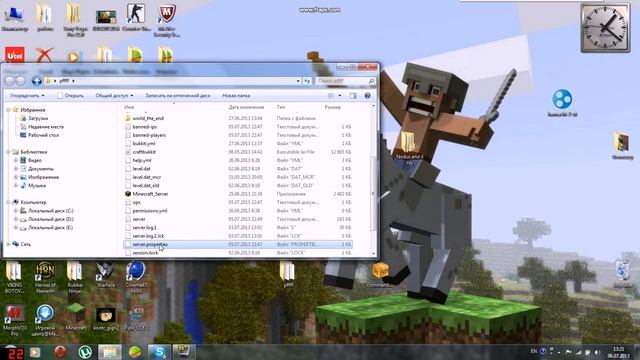
Task: Open the Heroes of Newerth shortcut
Action: point(45,278)
